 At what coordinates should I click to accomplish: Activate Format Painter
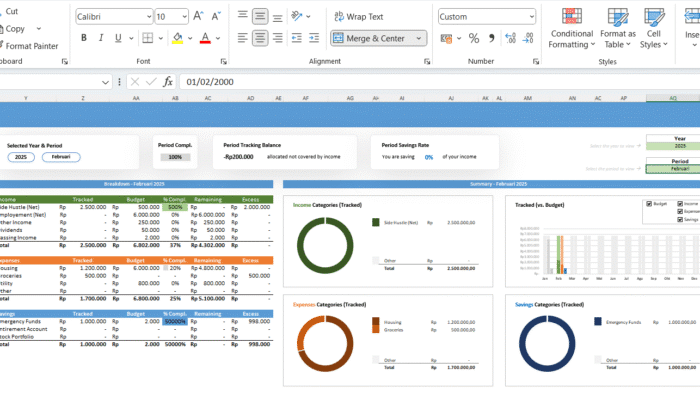click(x=29, y=46)
